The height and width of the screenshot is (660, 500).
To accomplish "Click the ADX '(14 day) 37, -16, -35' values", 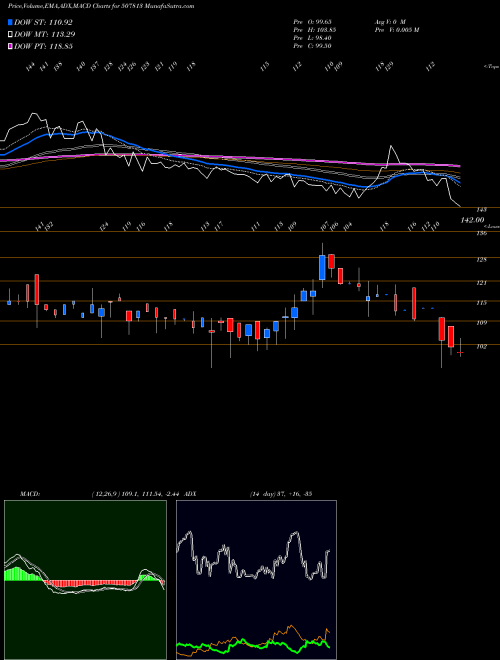I will tap(281, 494).
